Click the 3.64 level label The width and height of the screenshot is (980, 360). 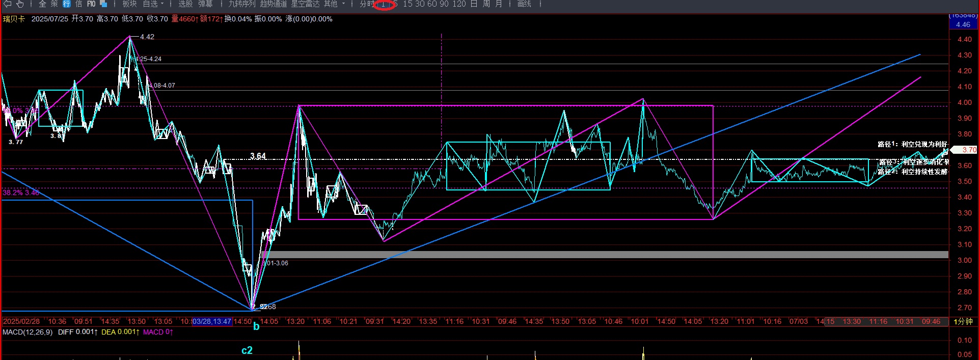[258, 156]
